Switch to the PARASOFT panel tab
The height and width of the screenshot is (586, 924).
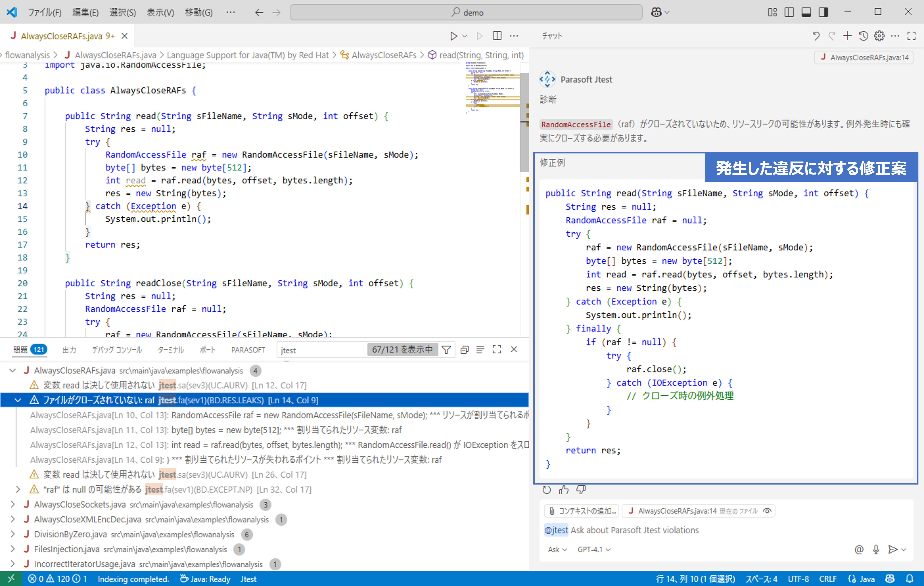coord(248,350)
